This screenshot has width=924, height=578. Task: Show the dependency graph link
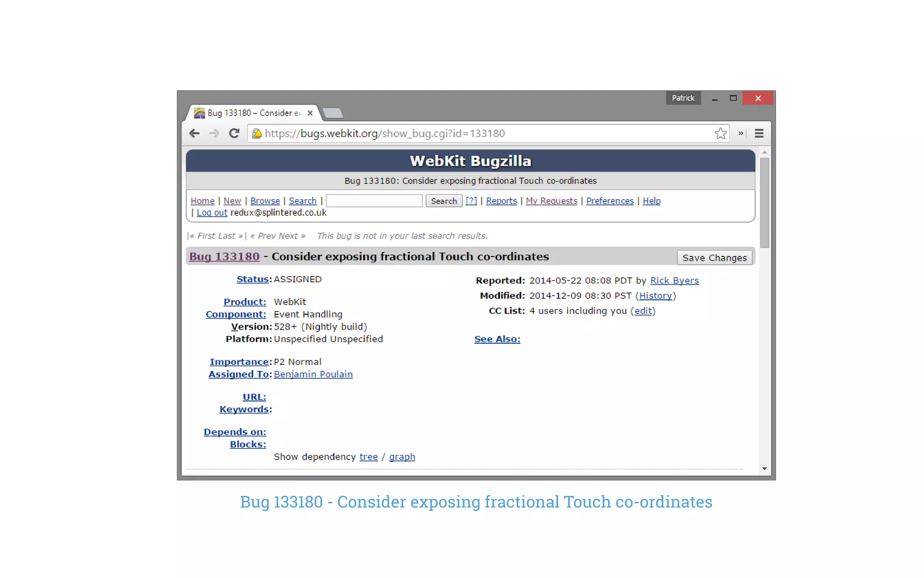tap(402, 457)
